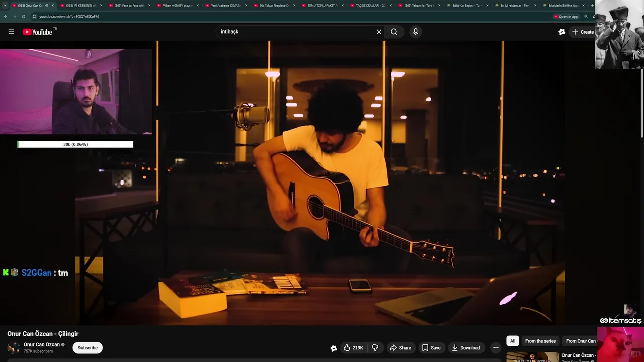Select the From the series chip
The image size is (644, 362).
540,341
